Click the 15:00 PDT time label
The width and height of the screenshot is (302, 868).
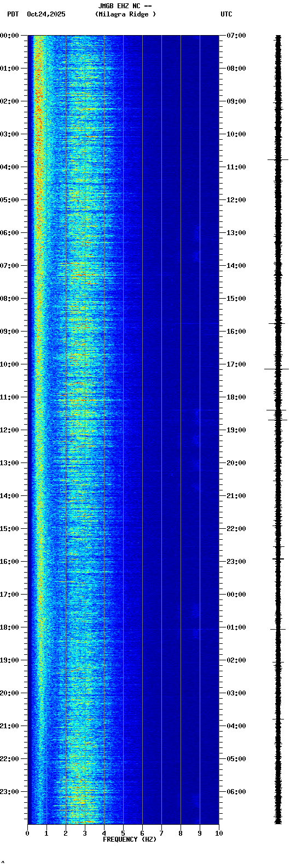coord(9,529)
